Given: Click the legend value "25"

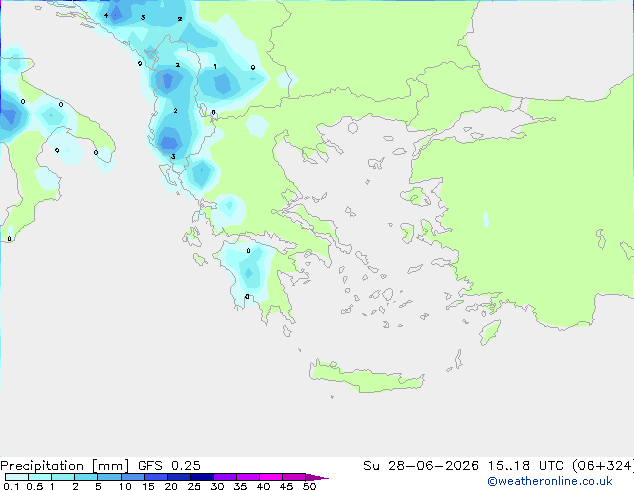Looking at the screenshot, I should tap(194, 486).
